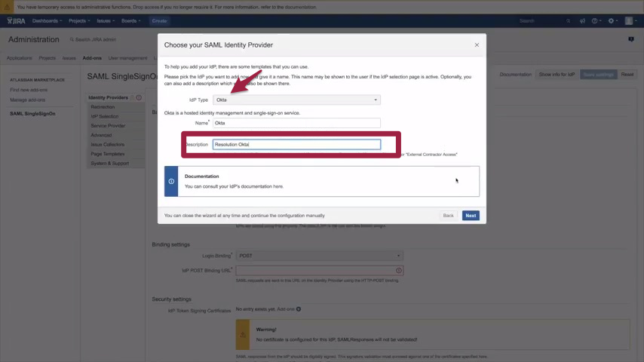Open the help question mark menu
This screenshot has width=644, height=362.
pyautogui.click(x=596, y=21)
